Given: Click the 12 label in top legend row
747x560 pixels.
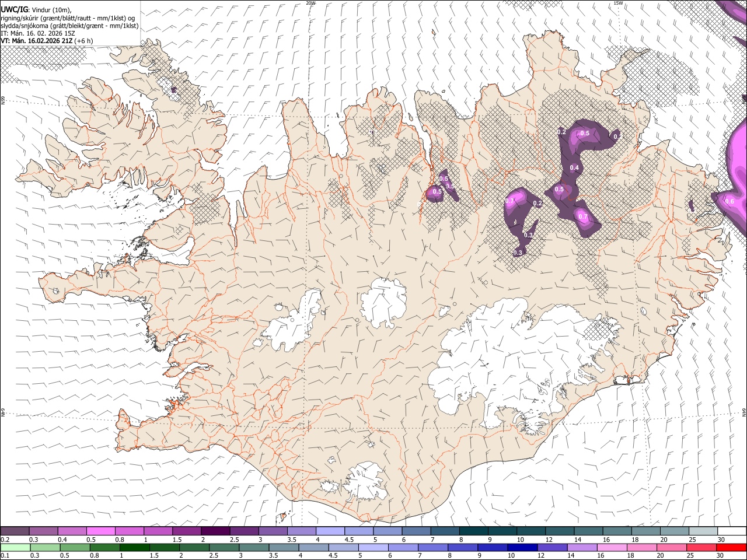Looking at the screenshot, I should click(x=549, y=540).
